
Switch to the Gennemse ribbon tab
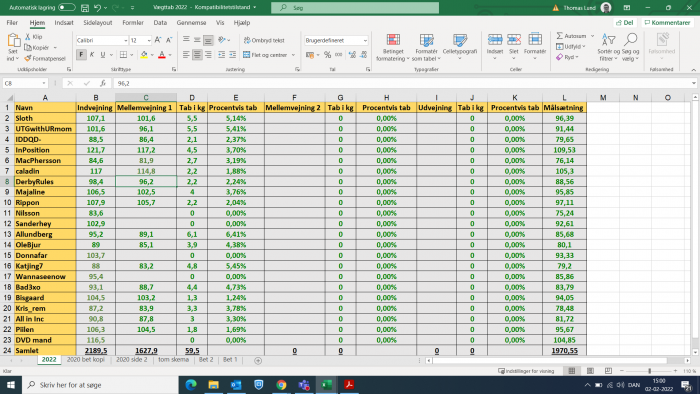coord(191,22)
